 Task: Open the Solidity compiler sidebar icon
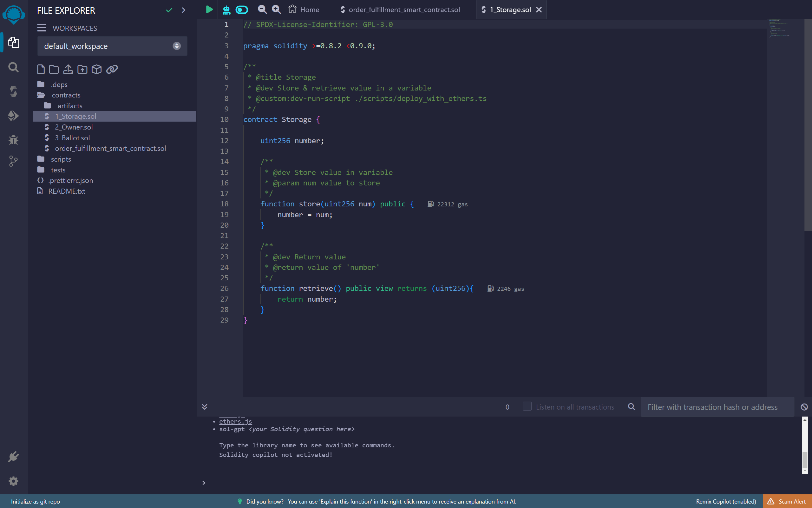point(13,91)
